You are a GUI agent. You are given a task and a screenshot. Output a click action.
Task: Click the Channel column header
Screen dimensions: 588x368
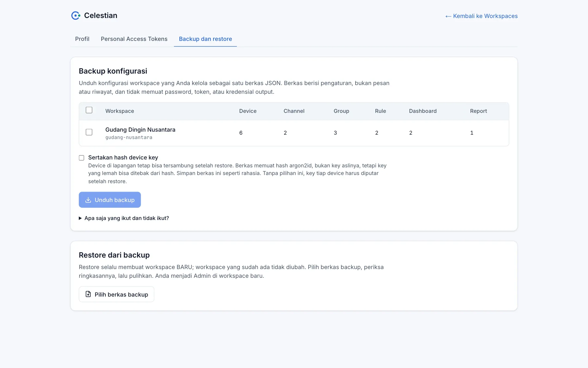(294, 111)
